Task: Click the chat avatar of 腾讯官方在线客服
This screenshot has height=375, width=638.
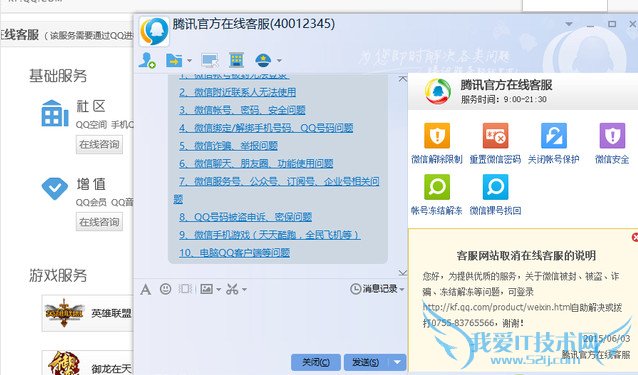Action: tap(154, 31)
